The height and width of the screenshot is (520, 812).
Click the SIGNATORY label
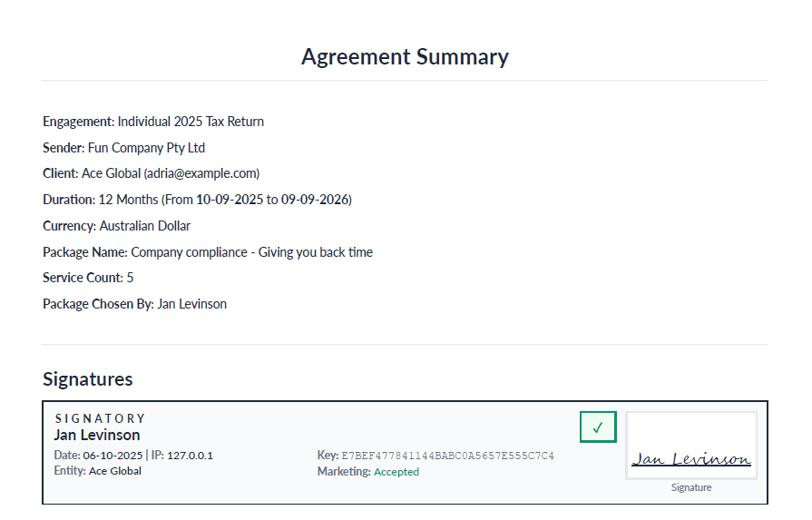(100, 418)
